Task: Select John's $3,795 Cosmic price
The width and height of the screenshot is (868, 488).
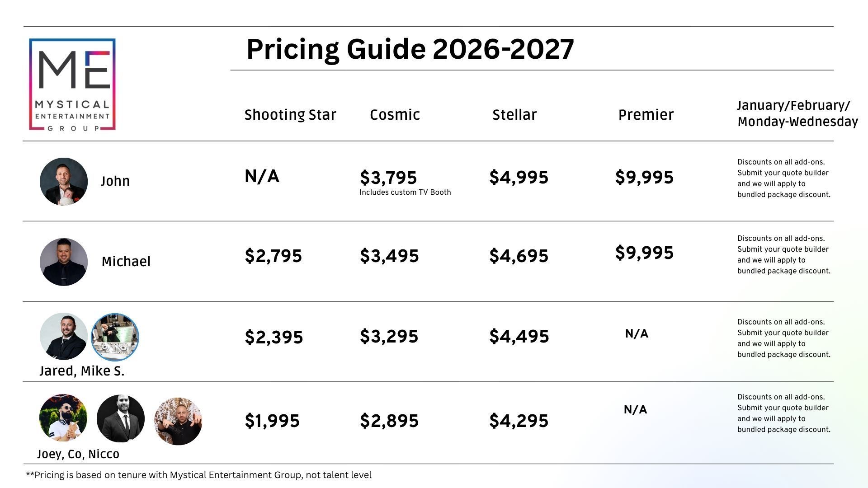Action: (x=388, y=178)
